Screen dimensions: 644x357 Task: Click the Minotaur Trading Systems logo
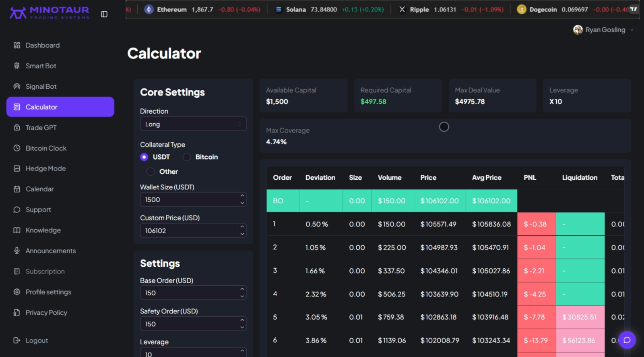coord(50,13)
